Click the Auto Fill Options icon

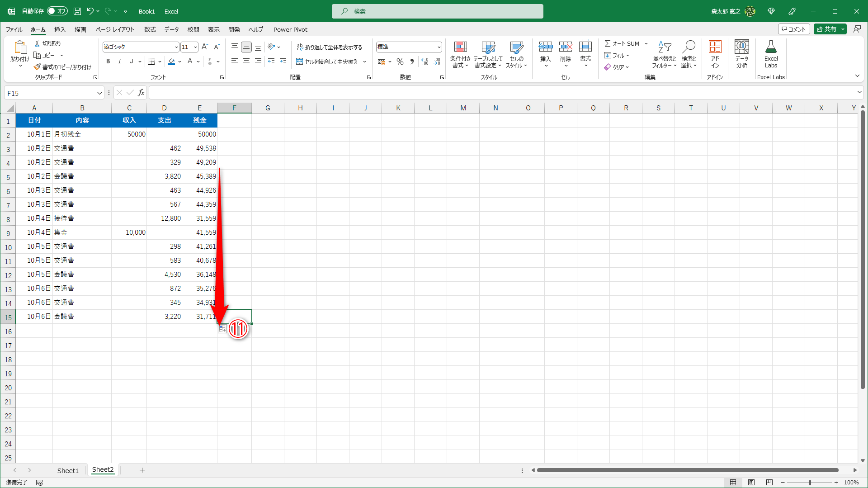(x=222, y=329)
